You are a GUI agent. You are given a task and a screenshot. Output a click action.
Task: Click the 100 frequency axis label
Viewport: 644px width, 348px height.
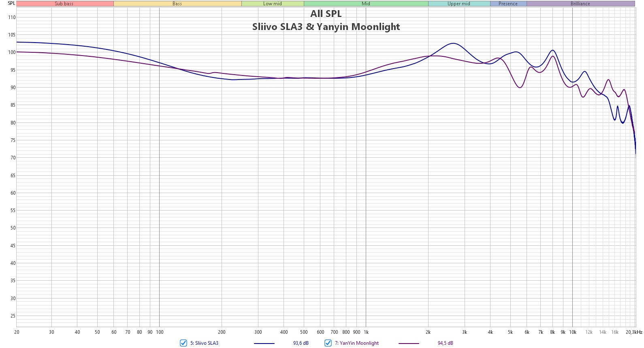point(160,332)
